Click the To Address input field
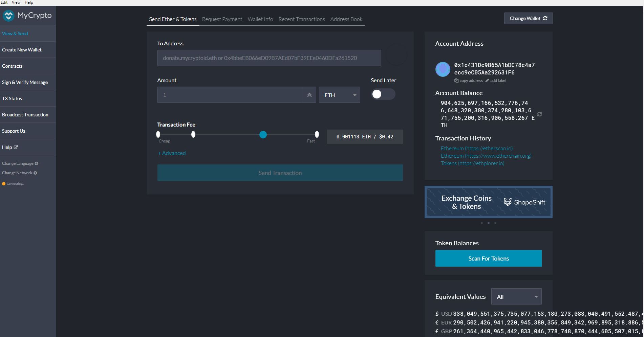Screen dimensions: 644x337 tap(269, 58)
